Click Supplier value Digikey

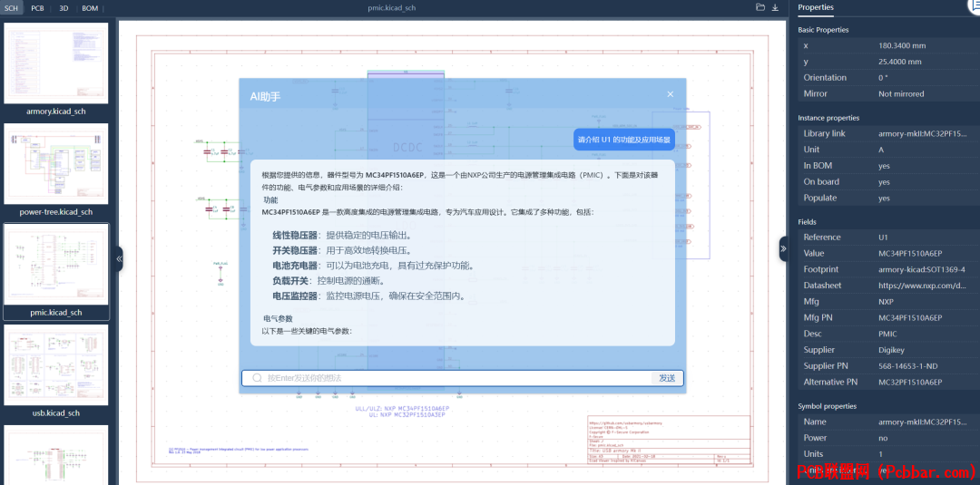[x=892, y=350]
